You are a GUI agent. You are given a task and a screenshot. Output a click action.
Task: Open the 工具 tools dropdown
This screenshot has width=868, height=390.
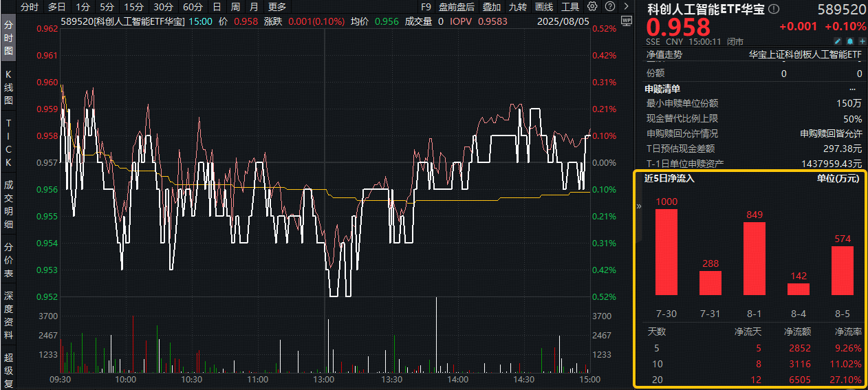(x=570, y=7)
